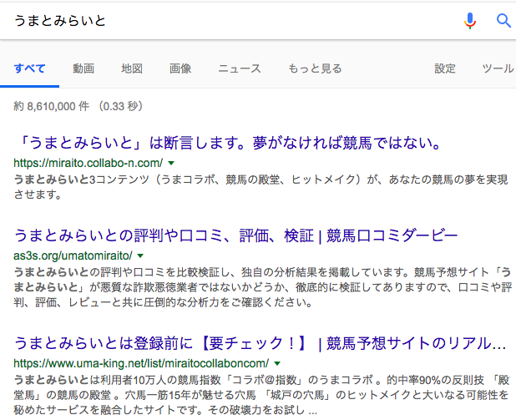This screenshot has height=420, width=516.
Task: Open result うまとみらいとは登録前に【要チェック！】
Action: click(x=260, y=343)
